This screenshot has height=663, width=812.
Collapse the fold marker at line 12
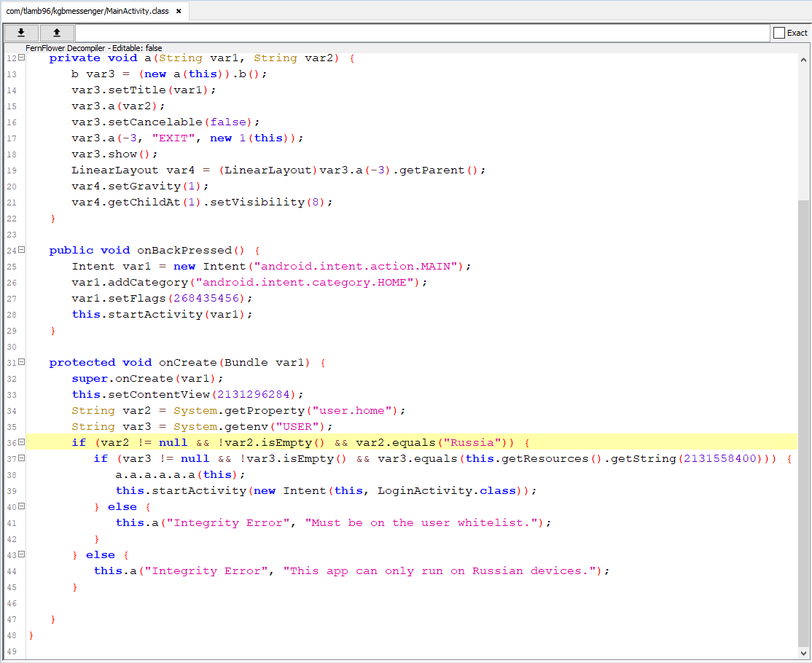click(22, 58)
